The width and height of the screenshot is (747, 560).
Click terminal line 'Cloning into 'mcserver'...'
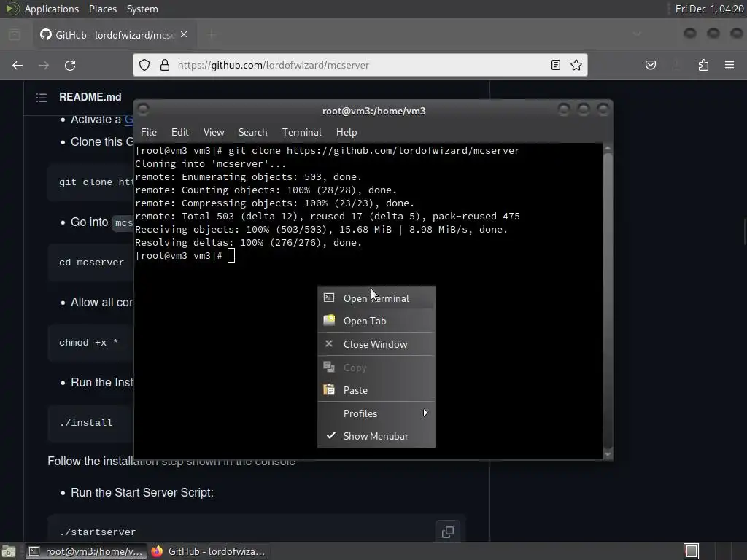tap(210, 164)
